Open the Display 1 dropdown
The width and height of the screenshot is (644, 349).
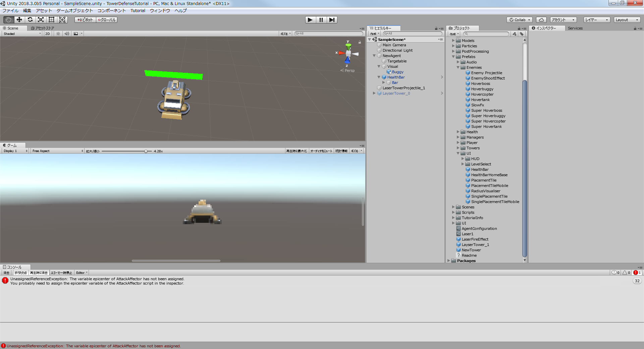pyautogui.click(x=15, y=151)
